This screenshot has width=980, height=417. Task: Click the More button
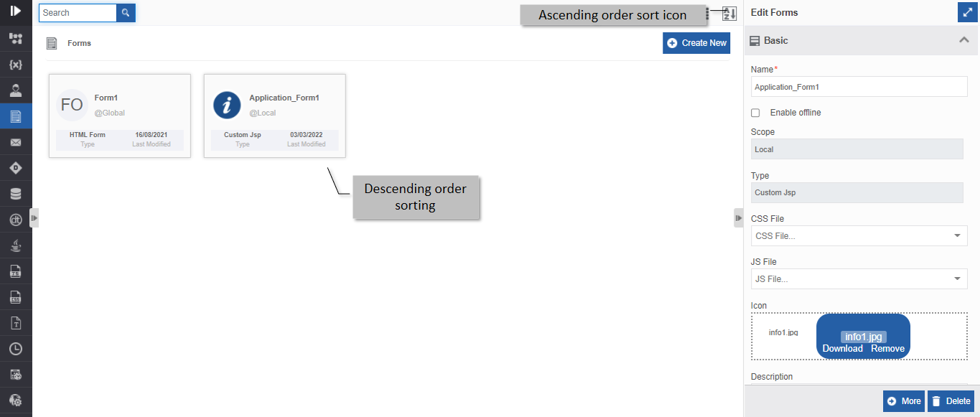pos(904,401)
